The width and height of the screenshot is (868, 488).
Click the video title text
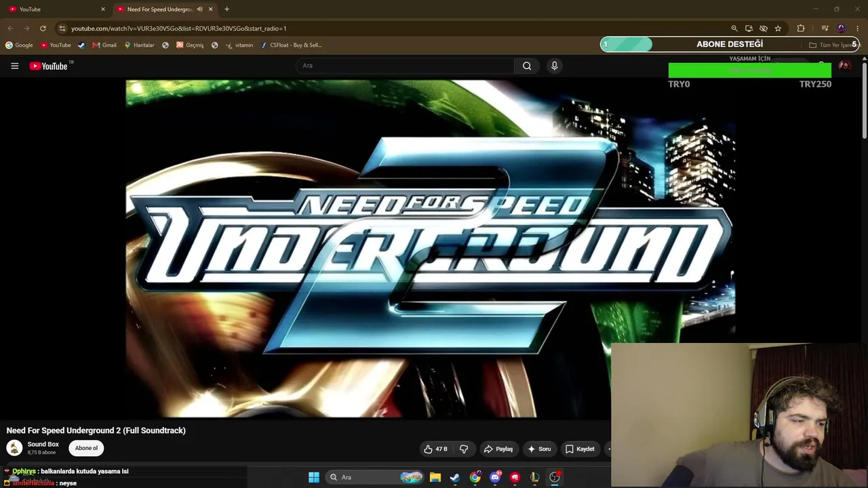pos(96,430)
